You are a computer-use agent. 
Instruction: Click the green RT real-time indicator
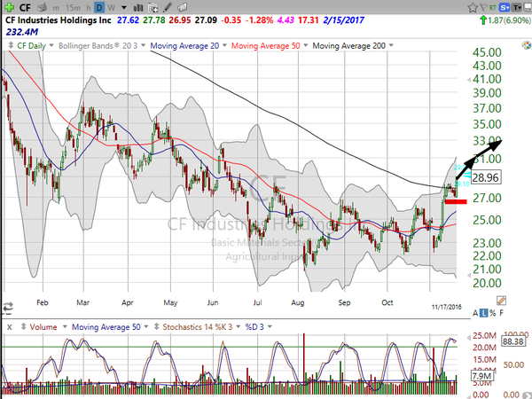493,7
